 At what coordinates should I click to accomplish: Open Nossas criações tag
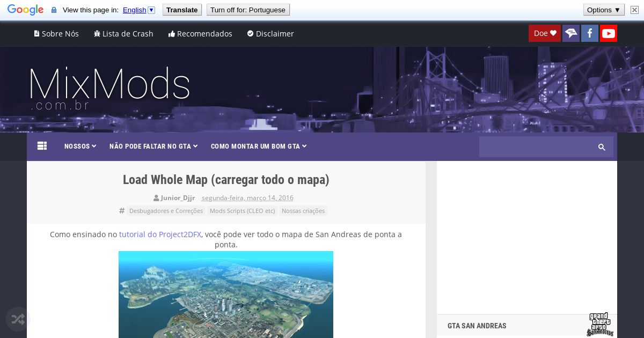(x=303, y=211)
